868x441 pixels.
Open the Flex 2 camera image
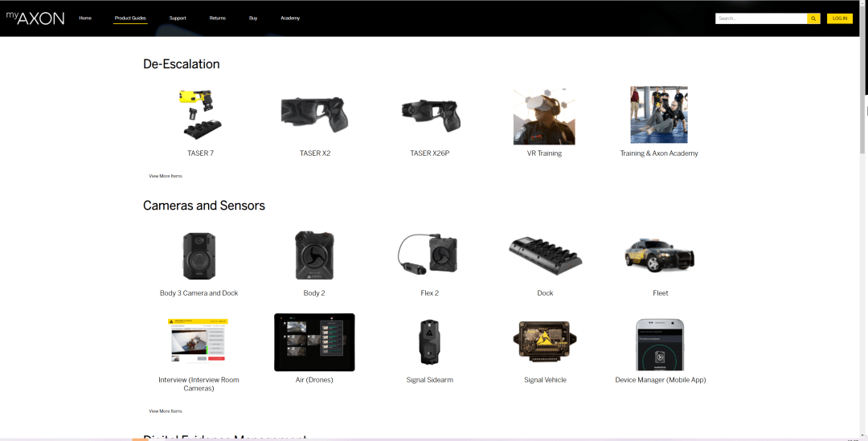428,255
